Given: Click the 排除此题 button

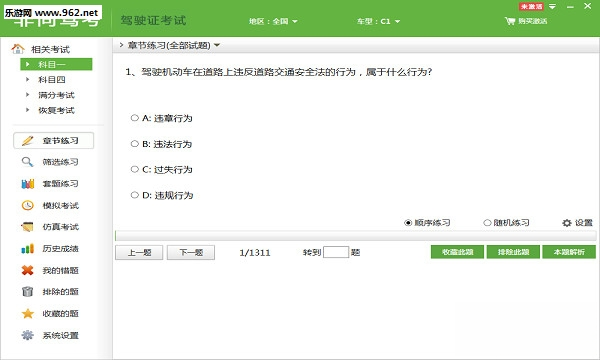Looking at the screenshot, I should [514, 252].
